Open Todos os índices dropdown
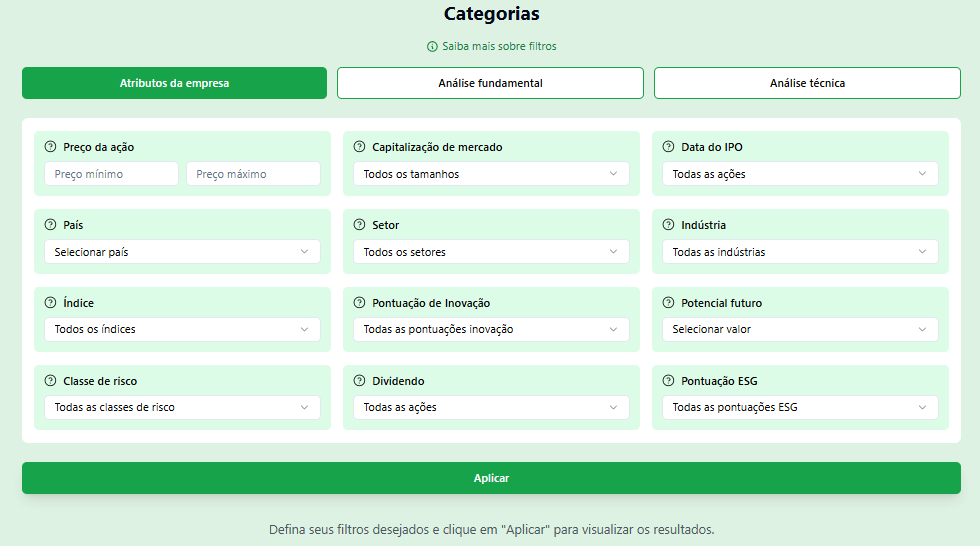The width and height of the screenshot is (980, 546). pyautogui.click(x=182, y=329)
